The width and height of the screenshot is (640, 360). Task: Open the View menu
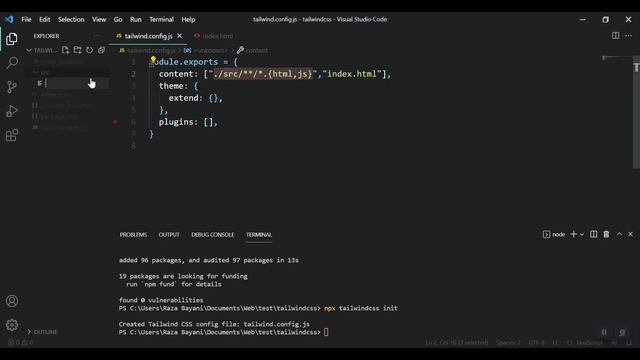click(x=99, y=19)
